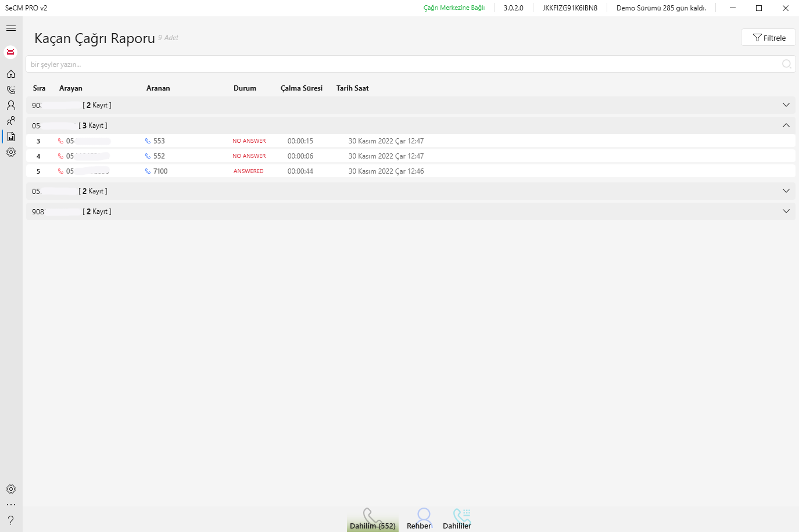Click the gear icon directly below the reports icon
Image resolution: width=799 pixels, height=532 pixels.
coord(11,152)
